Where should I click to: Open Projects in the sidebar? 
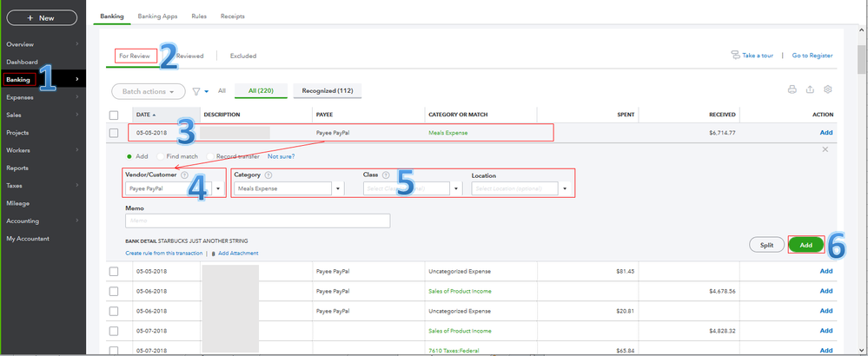coord(17,133)
